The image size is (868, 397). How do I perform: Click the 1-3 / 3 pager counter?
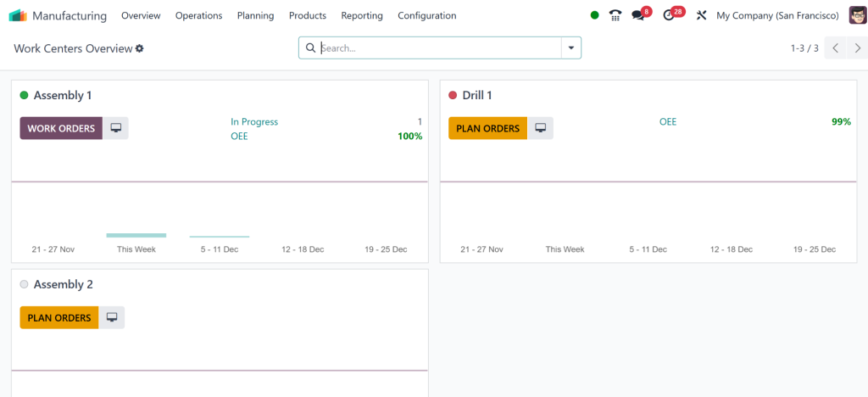tap(804, 48)
